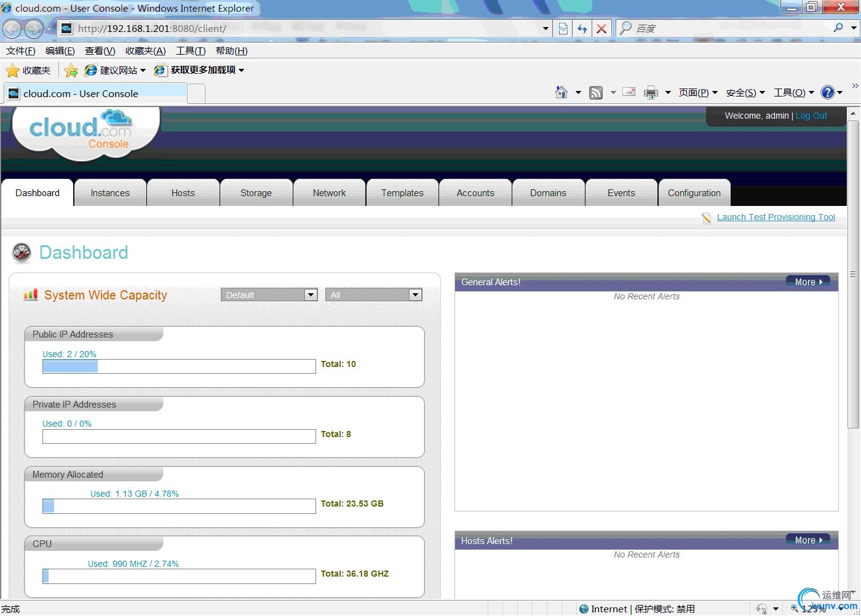Open the 工具(O) Tools command dropdown
Image resolution: width=861 pixels, height=616 pixels.
(793, 93)
